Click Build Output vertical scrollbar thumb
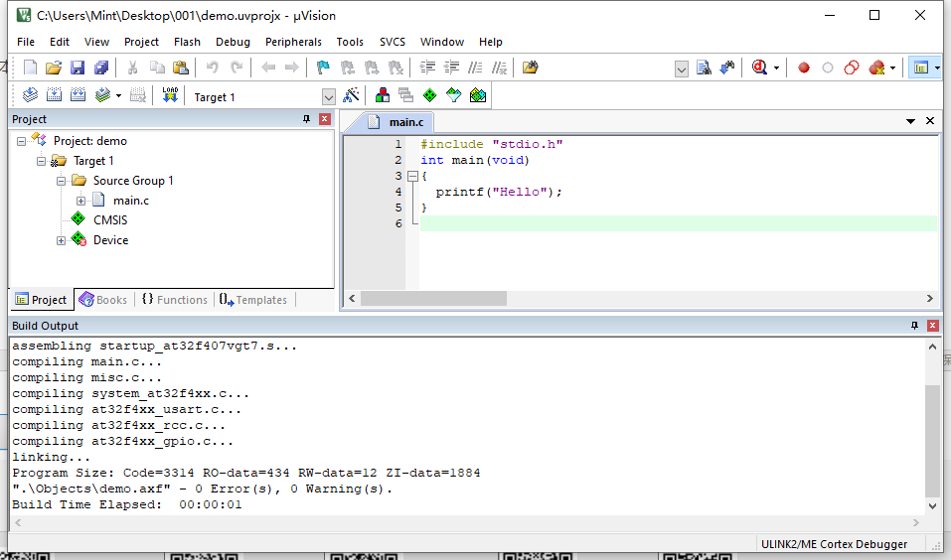This screenshot has width=951, height=560. 932,441
